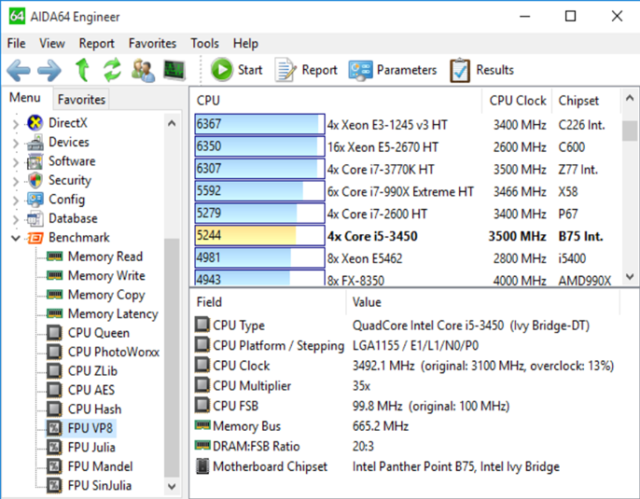
Task: Start the benchmark with the Start button
Action: coord(237,70)
